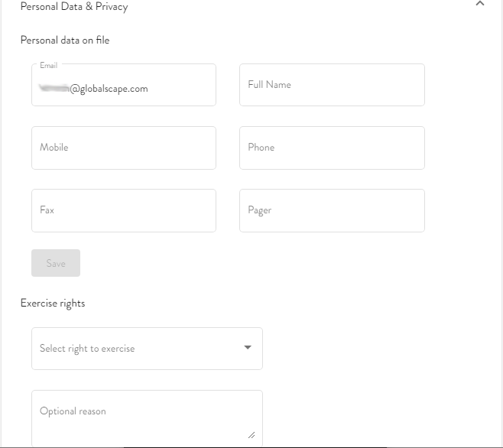Select the Mobile number field
This screenshot has height=448, width=503.
124,148
